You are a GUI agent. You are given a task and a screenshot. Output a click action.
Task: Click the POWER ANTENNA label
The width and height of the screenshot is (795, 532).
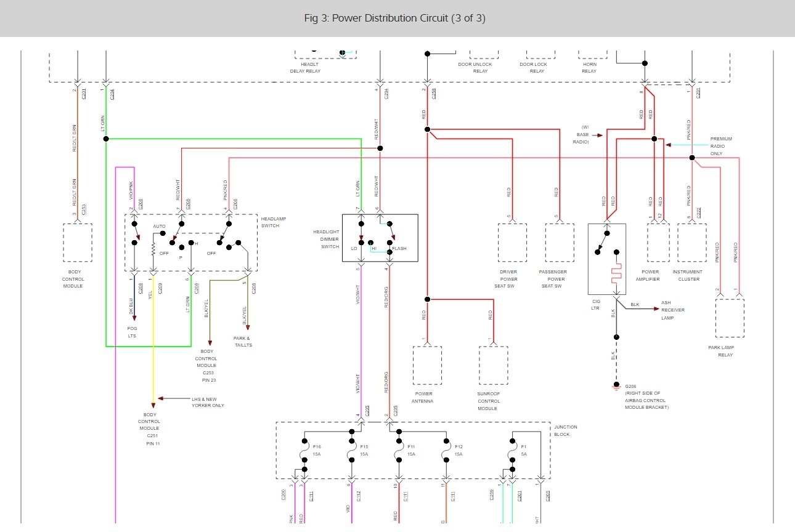(423, 397)
